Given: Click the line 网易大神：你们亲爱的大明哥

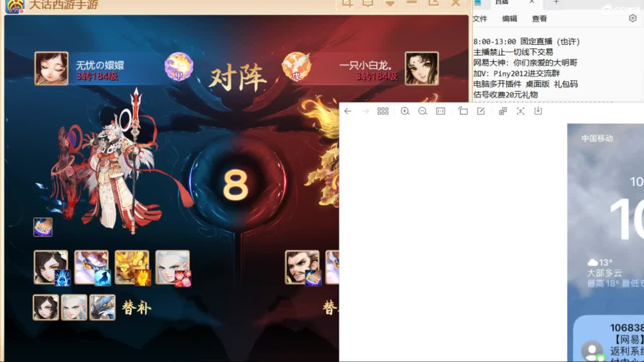Looking at the screenshot, I should click(525, 63).
